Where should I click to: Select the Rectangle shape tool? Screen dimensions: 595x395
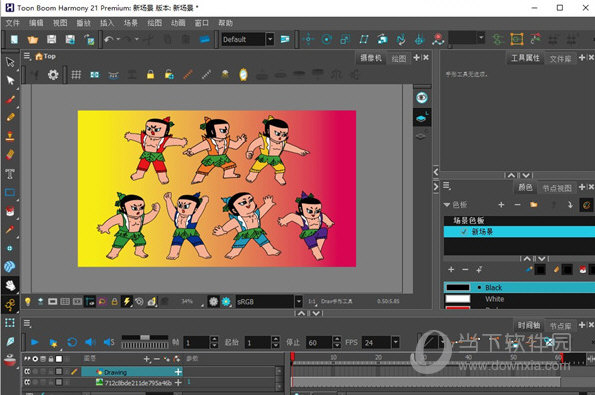[10, 192]
